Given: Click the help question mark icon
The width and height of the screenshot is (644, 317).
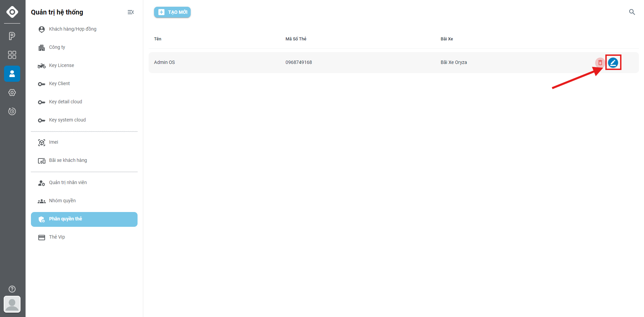Looking at the screenshot, I should pyautogui.click(x=12, y=289).
